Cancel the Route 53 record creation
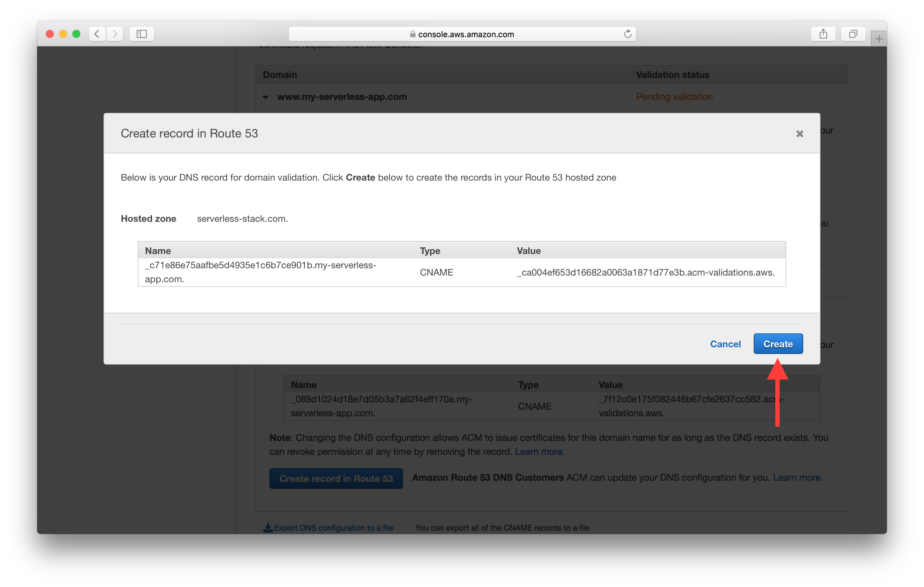924x587 pixels. (725, 344)
